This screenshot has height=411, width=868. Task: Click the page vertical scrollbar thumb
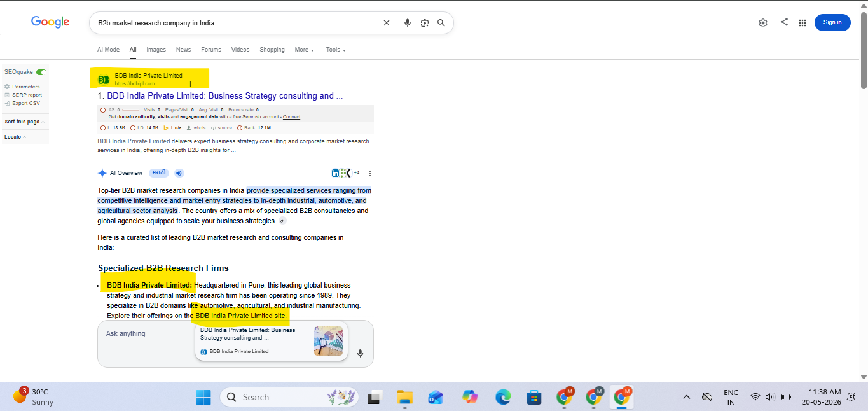click(864, 51)
